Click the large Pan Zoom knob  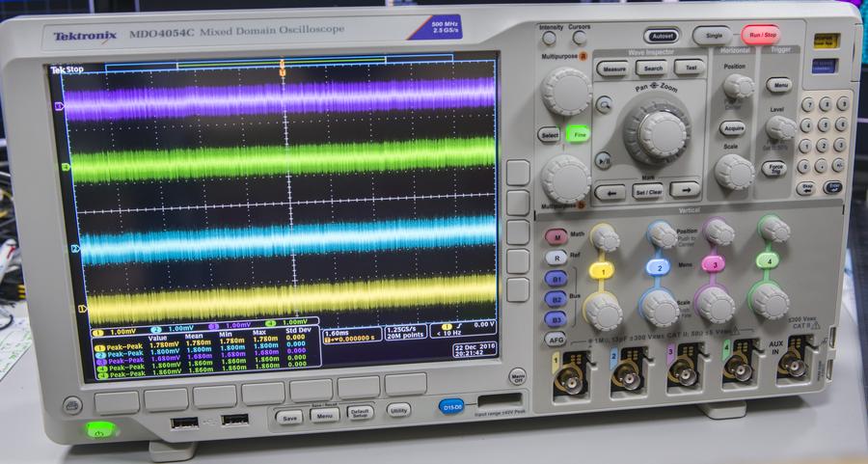point(657,130)
